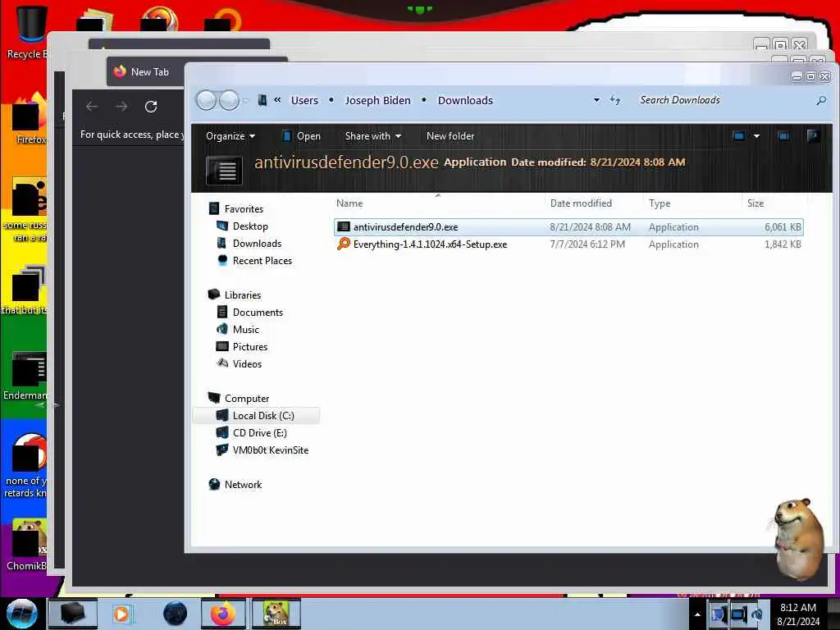Screen dimensions: 840x630
Task: Click the Explorer help icon
Action: (x=813, y=136)
